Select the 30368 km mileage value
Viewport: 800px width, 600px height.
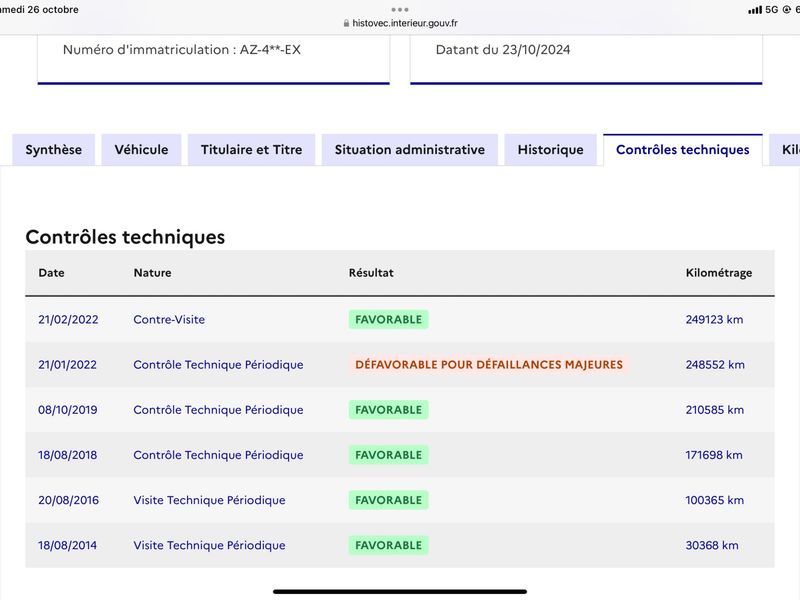712,545
